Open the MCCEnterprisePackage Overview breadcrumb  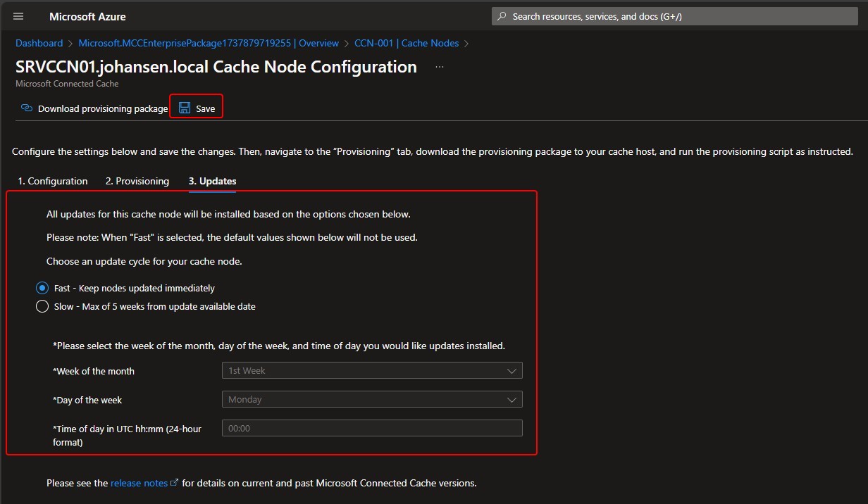tap(209, 43)
